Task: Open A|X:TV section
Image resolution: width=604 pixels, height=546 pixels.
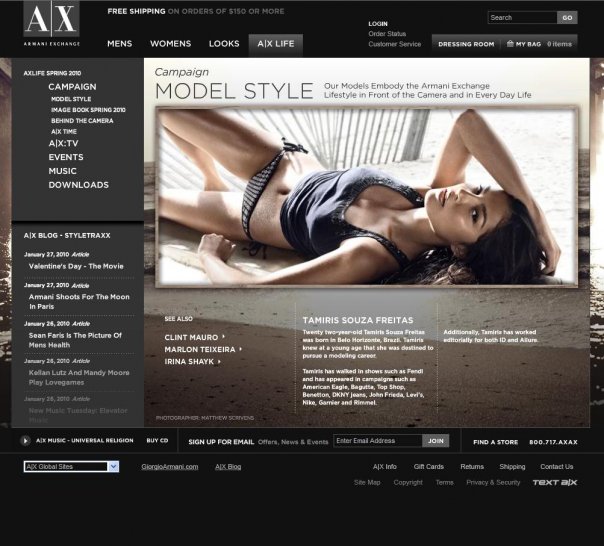Action: click(x=63, y=143)
